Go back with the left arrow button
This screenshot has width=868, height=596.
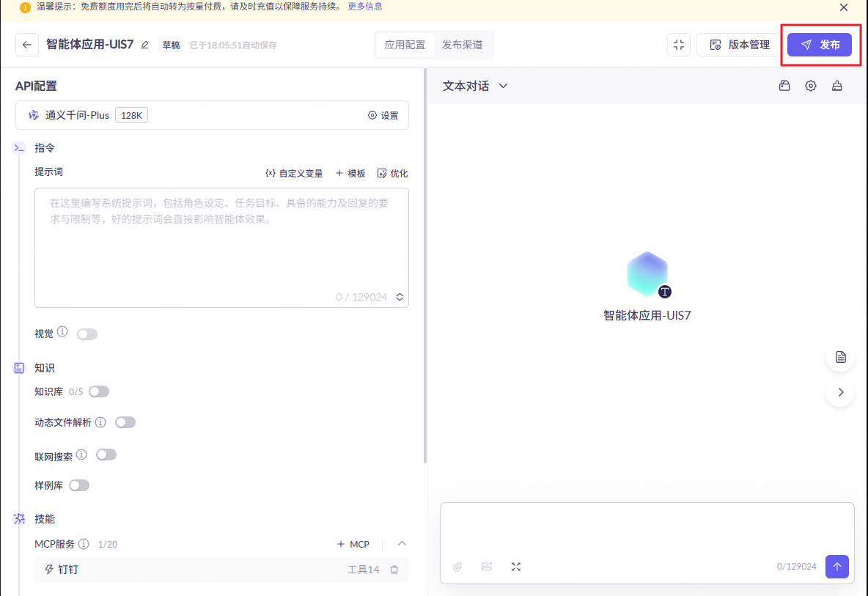click(x=27, y=45)
